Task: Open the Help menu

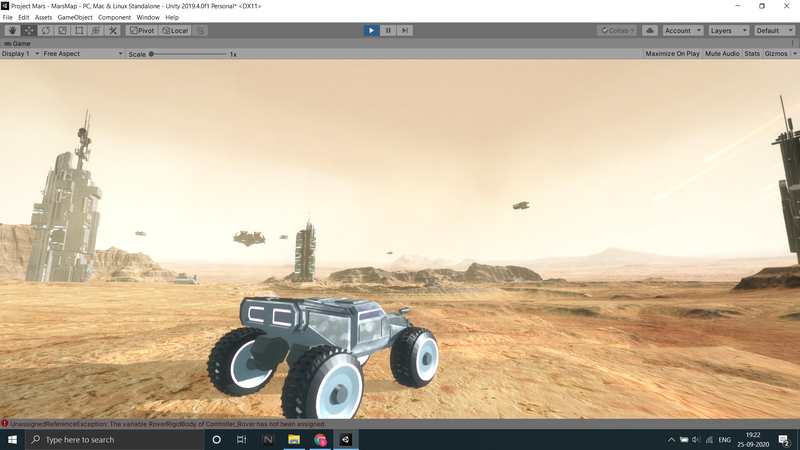Action: 172,17
